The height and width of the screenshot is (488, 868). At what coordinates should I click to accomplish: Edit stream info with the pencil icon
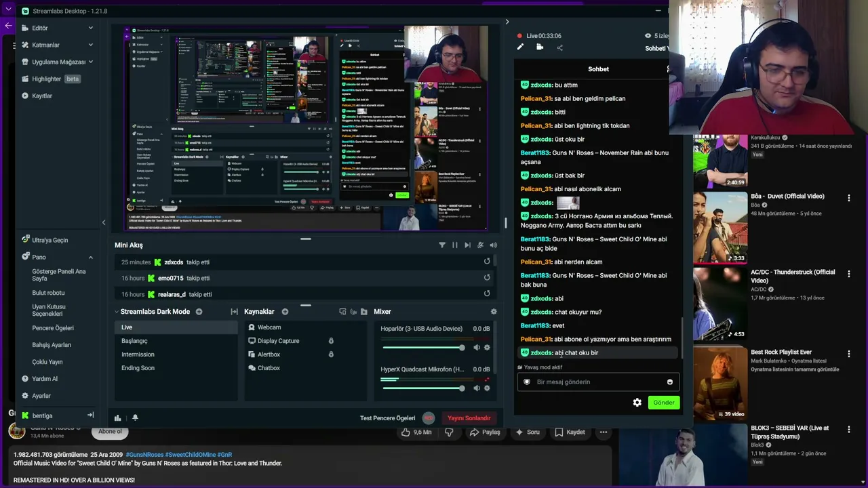coord(520,47)
